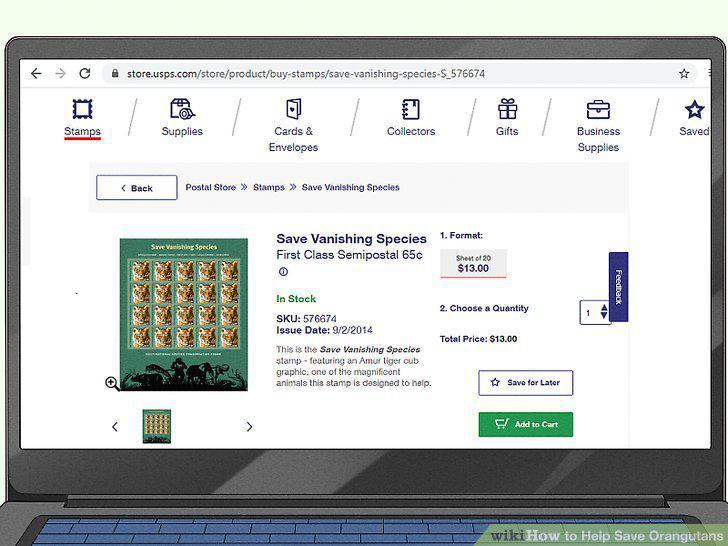
Task: Adjust quantity stepper arrows
Action: coord(604,312)
